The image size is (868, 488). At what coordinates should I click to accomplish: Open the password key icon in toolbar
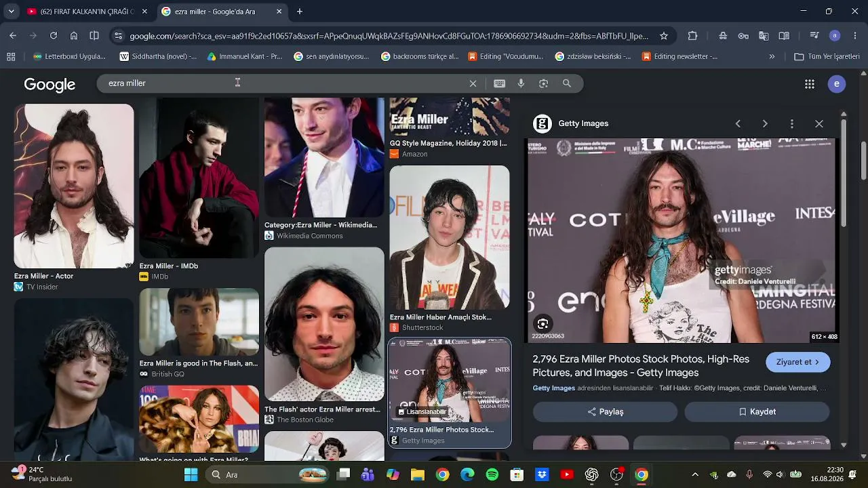tap(743, 36)
